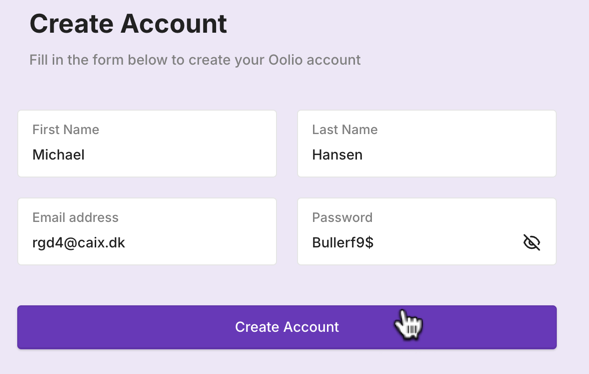The image size is (589, 374).
Task: Click the "Last Name" field label
Action: [345, 130]
